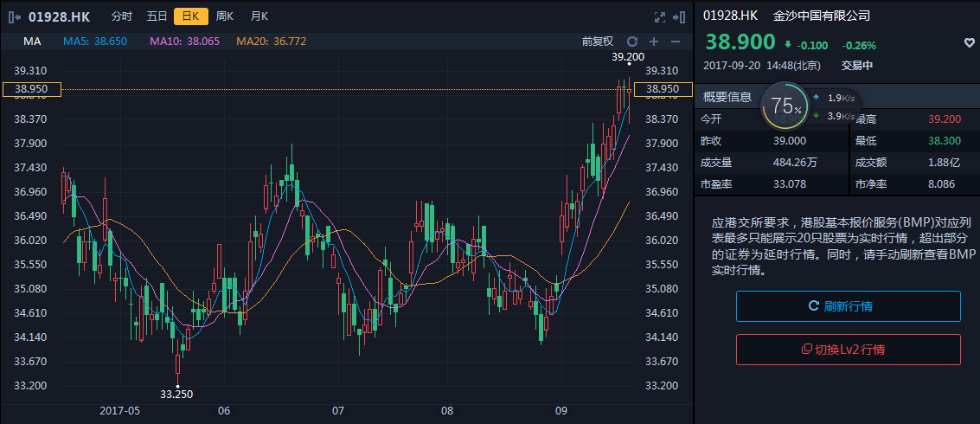
Task: Zoom in the chart with plus icon
Action: 654,42
